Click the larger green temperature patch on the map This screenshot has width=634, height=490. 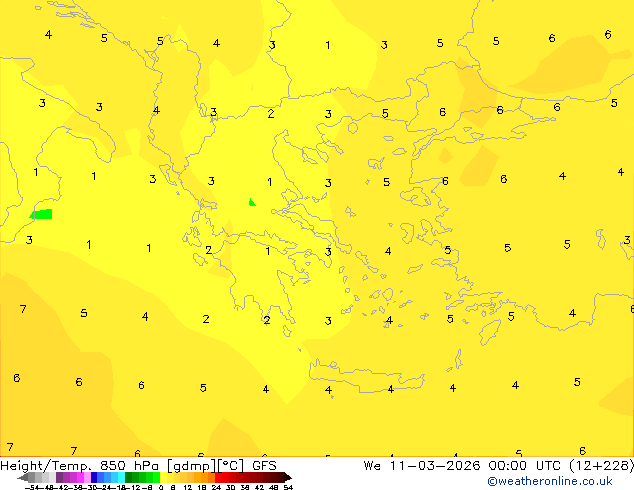pyautogui.click(x=42, y=214)
